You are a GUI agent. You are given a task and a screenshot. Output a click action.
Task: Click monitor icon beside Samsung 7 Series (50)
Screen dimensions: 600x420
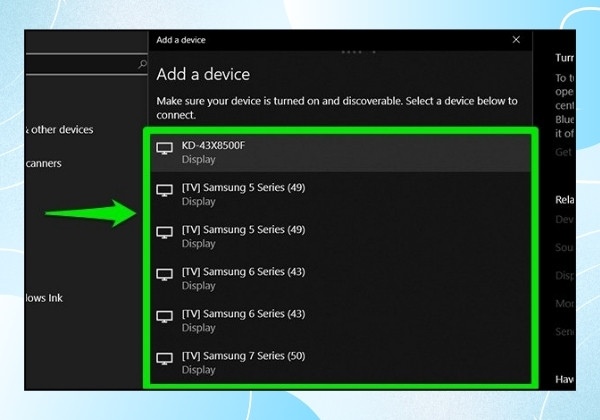click(x=165, y=359)
